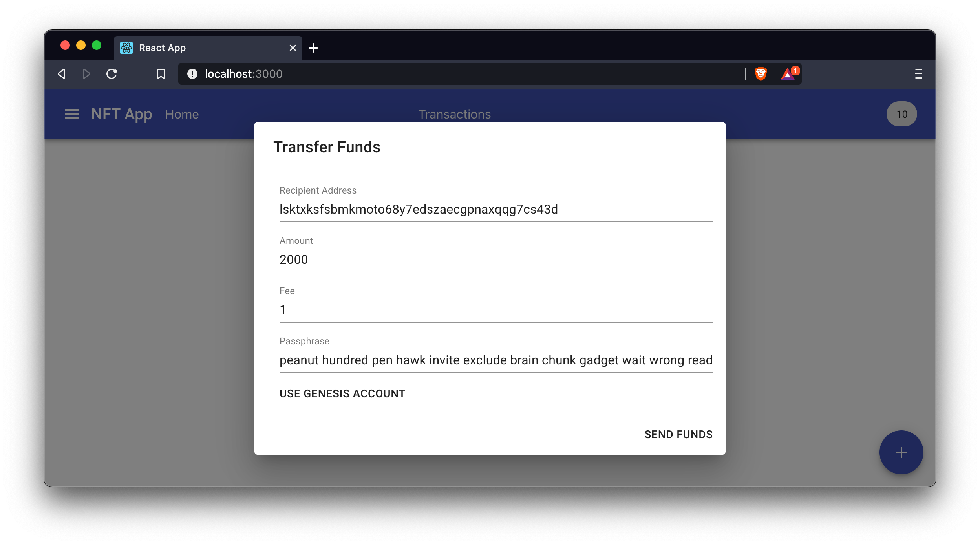Click the back navigation arrow
This screenshot has height=545, width=980.
62,74
